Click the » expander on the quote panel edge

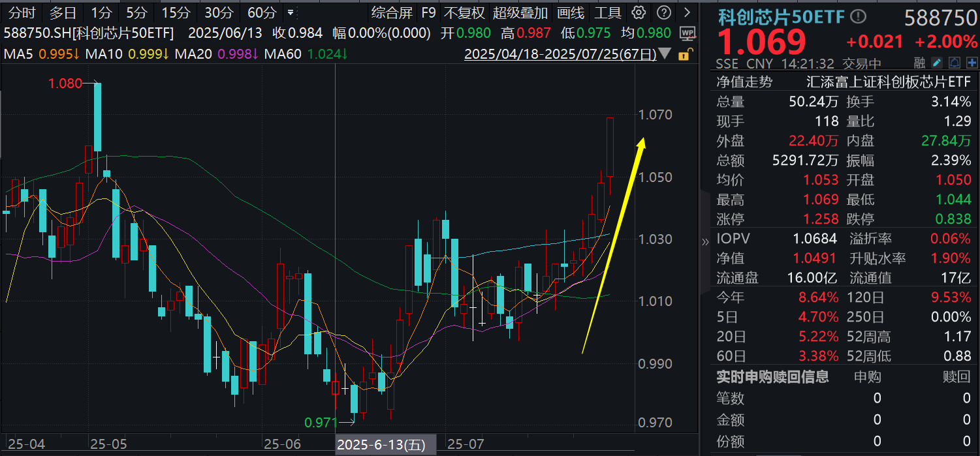click(x=705, y=240)
